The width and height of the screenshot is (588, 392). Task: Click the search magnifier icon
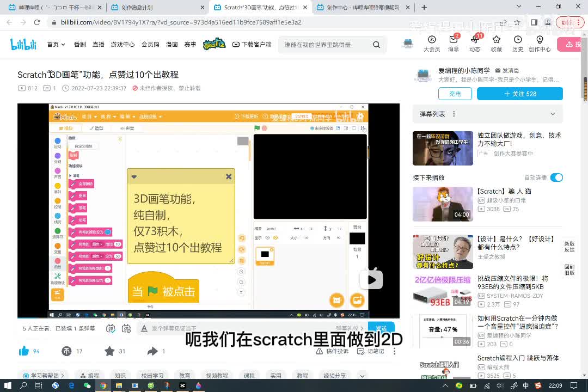(x=376, y=45)
